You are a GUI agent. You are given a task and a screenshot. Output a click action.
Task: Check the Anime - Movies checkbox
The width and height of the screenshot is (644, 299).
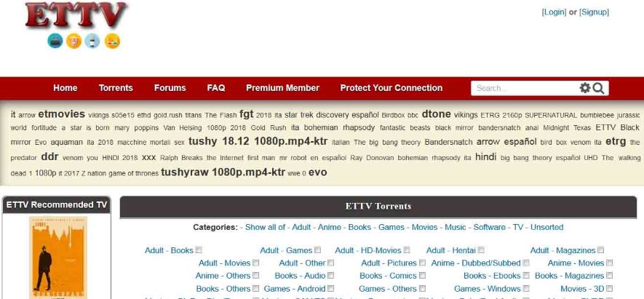click(610, 263)
